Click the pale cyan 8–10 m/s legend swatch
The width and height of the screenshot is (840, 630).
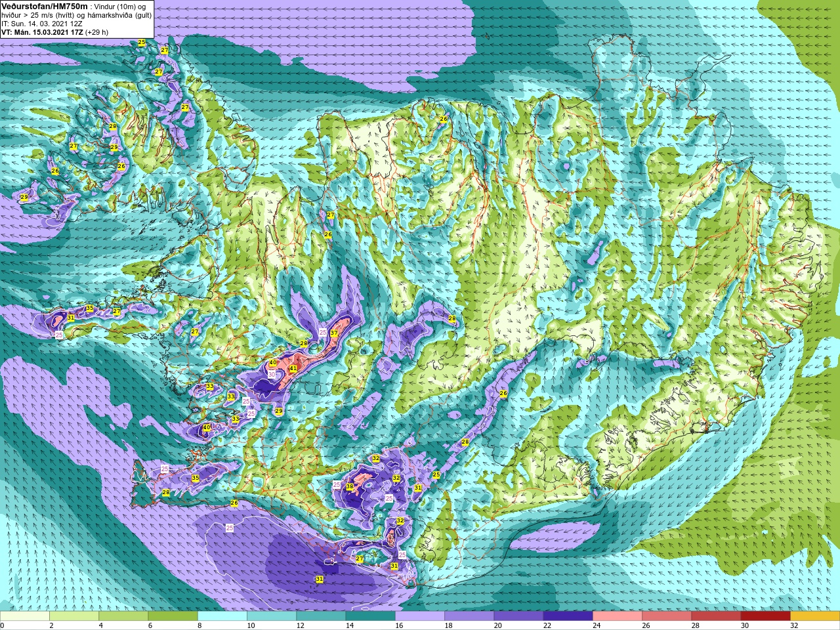coord(222,616)
